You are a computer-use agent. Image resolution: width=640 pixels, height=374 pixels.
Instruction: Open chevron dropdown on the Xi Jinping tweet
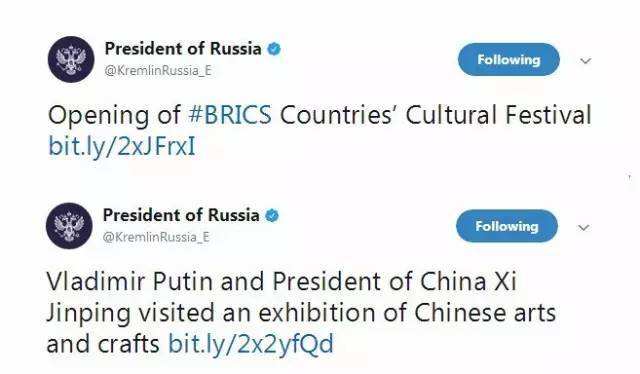[584, 227]
